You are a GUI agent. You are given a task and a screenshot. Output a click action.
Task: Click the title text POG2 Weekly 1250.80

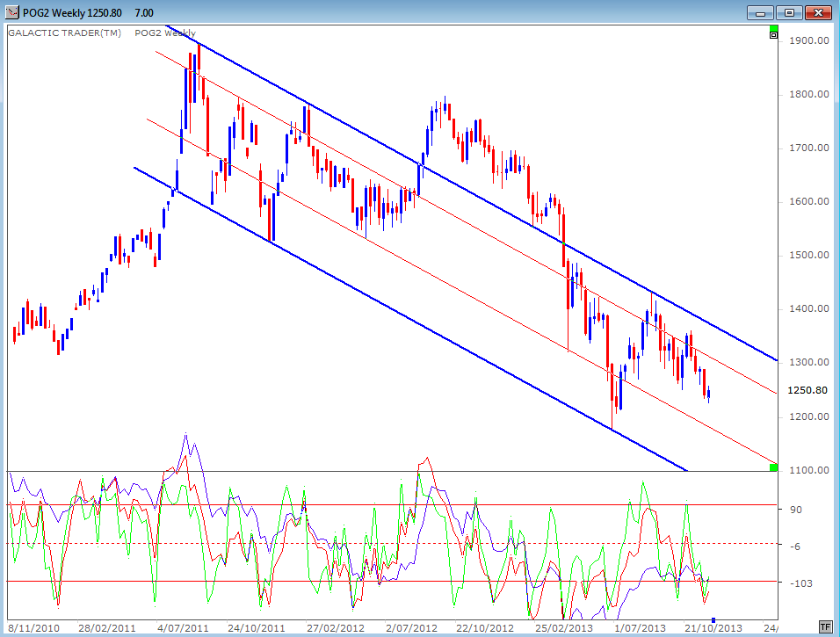click(72, 13)
